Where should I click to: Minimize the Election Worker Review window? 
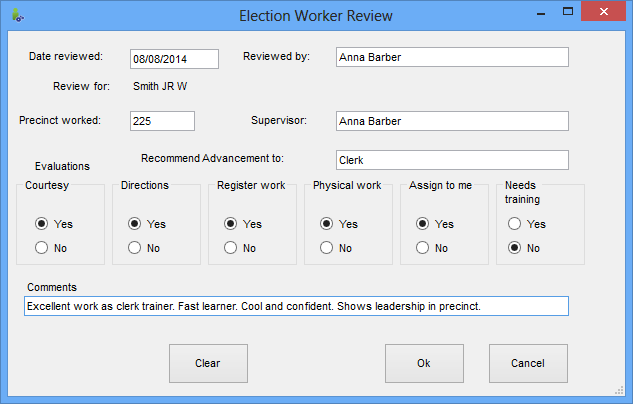541,13
